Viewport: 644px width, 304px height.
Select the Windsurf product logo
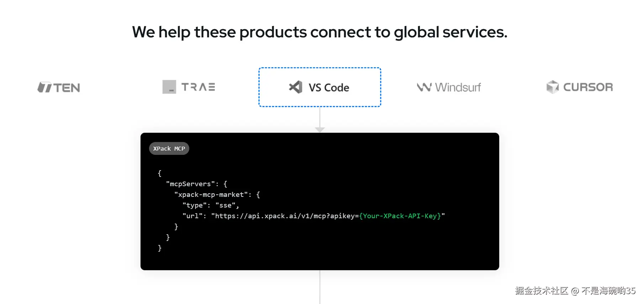click(x=449, y=87)
